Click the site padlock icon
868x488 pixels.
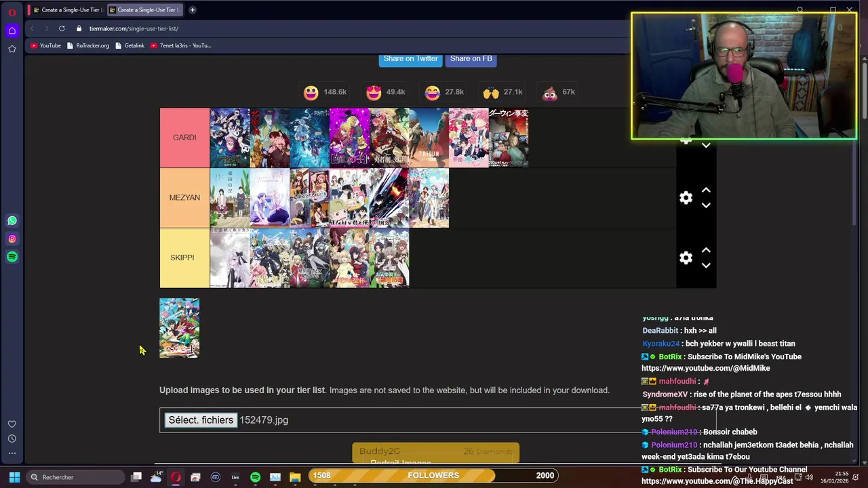point(79,28)
